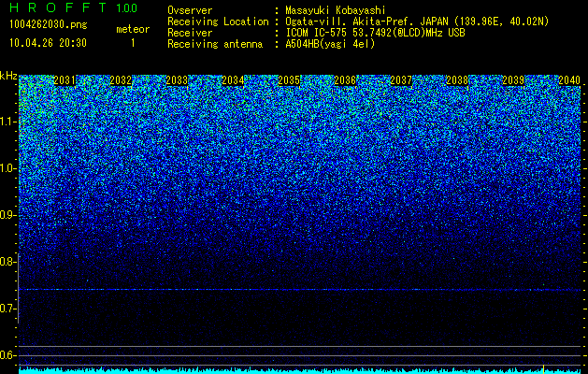Click the 0.7 kHz axis label

click(x=8, y=309)
